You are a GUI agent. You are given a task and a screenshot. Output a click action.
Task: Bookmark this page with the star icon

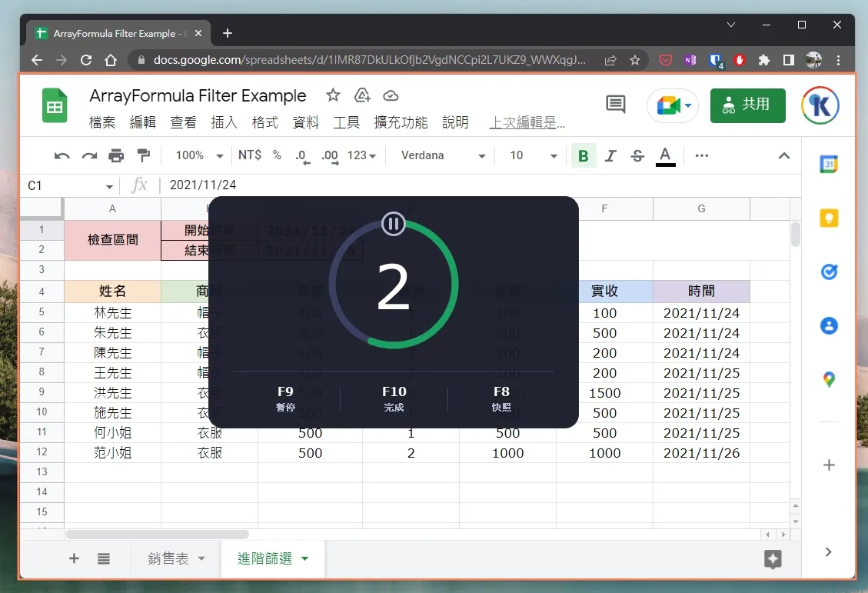pyautogui.click(x=635, y=60)
